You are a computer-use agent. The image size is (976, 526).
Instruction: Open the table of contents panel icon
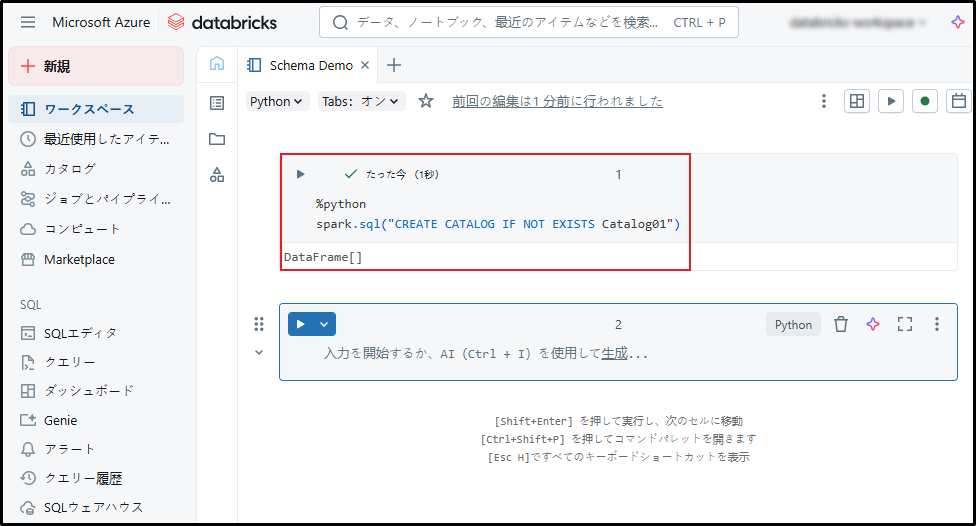(x=217, y=102)
